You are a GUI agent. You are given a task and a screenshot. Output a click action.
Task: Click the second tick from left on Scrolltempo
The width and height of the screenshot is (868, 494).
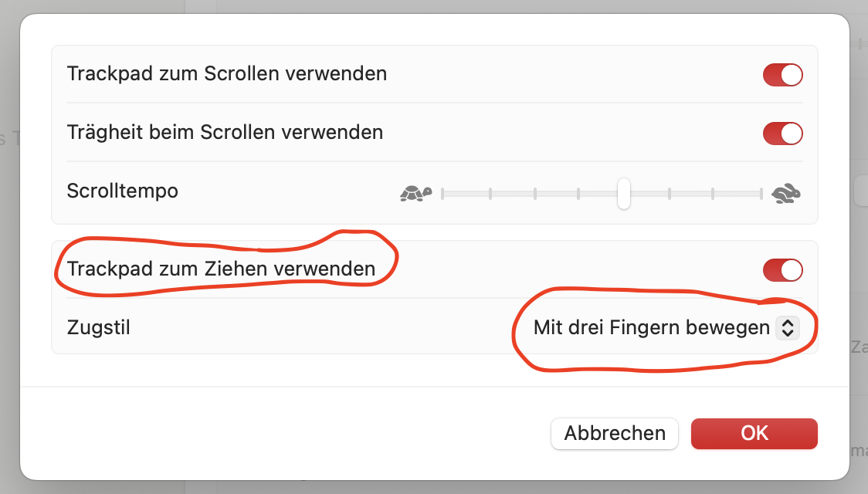(490, 193)
